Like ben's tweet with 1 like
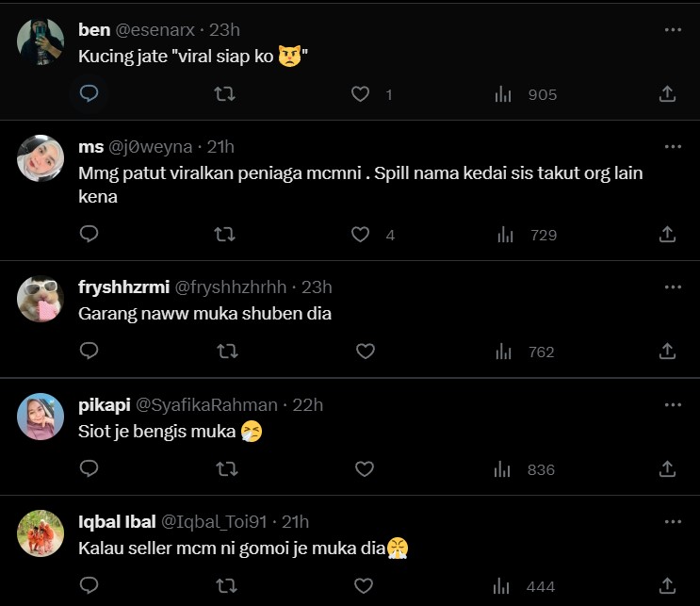Viewport: 700px width, 606px height. (x=360, y=93)
